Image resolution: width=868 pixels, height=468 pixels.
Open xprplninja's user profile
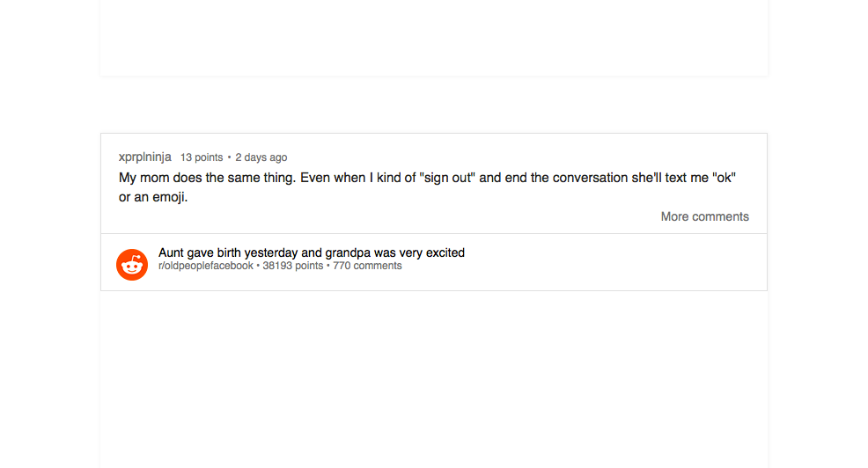[145, 157]
